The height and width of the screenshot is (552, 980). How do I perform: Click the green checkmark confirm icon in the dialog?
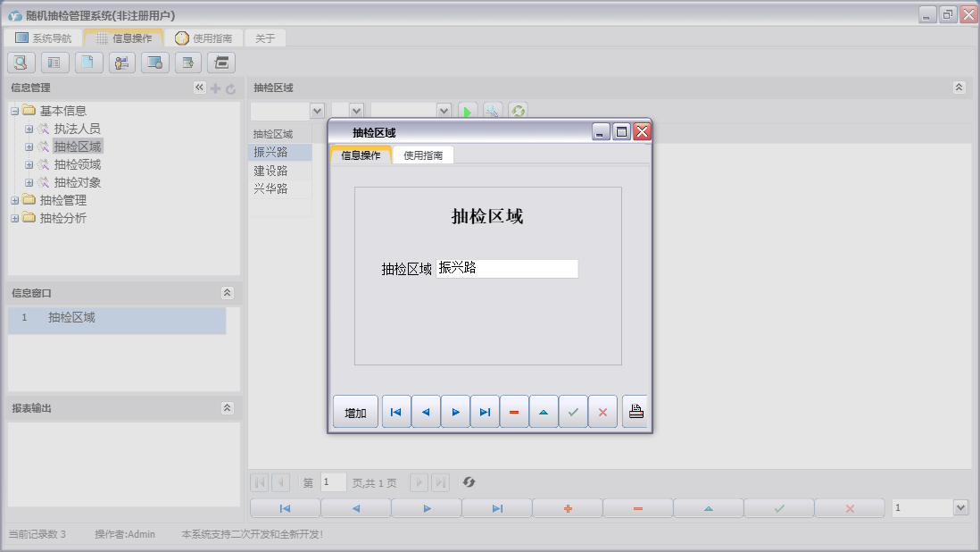click(573, 411)
